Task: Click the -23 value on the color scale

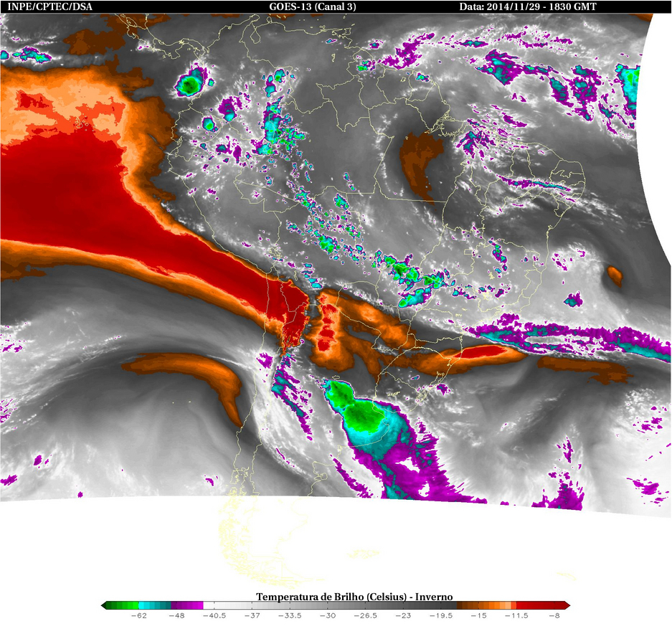Action: pyautogui.click(x=403, y=615)
